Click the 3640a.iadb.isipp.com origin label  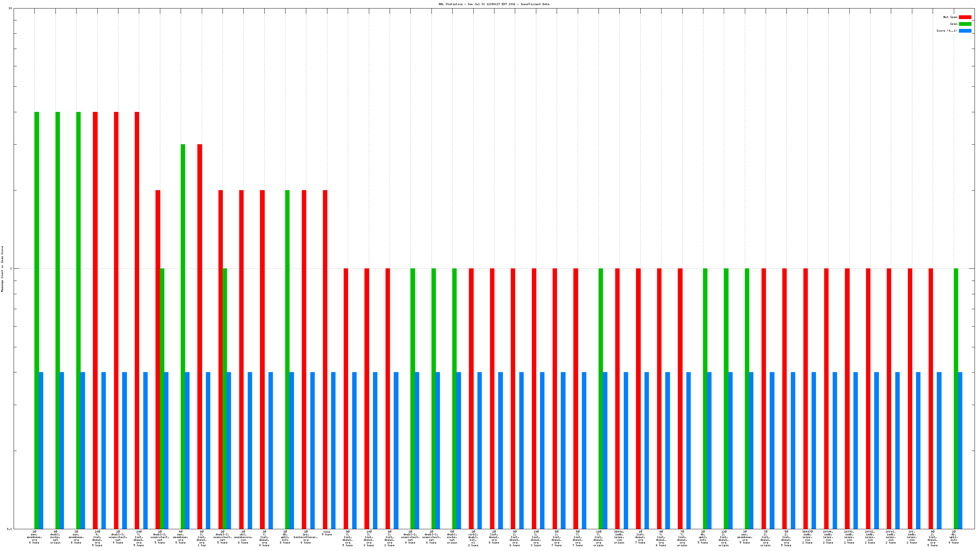(619, 537)
